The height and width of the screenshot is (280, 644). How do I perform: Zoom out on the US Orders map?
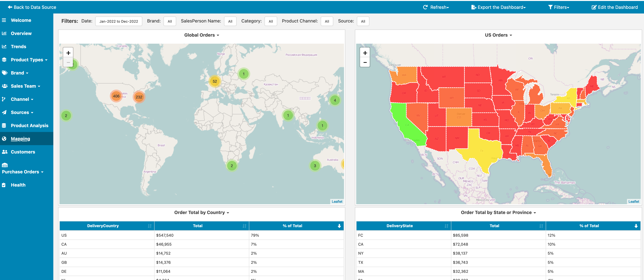(x=365, y=62)
